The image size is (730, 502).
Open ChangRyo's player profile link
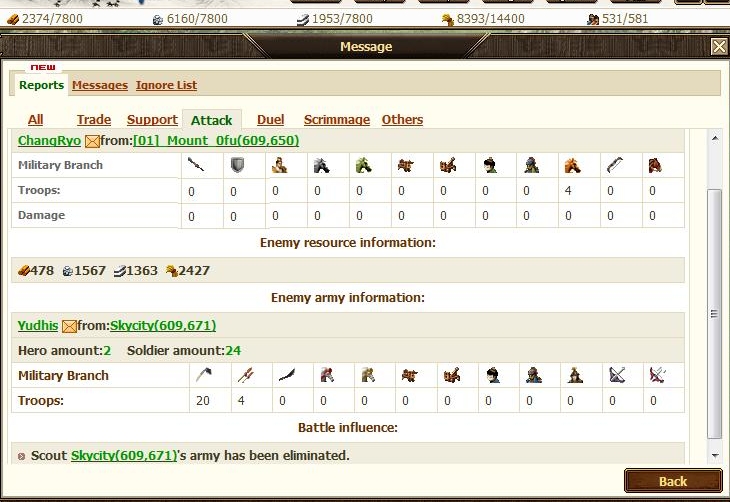[x=49, y=141]
